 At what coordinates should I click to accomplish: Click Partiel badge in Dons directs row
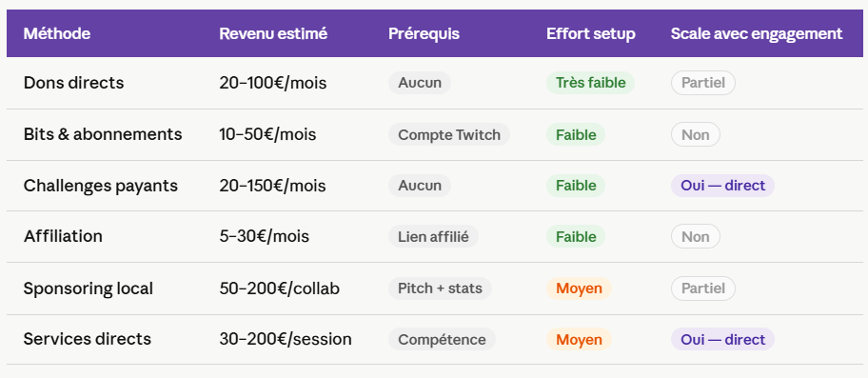pos(703,83)
